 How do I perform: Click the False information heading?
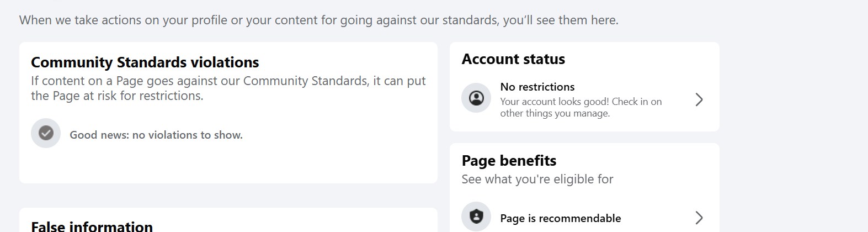tap(92, 226)
